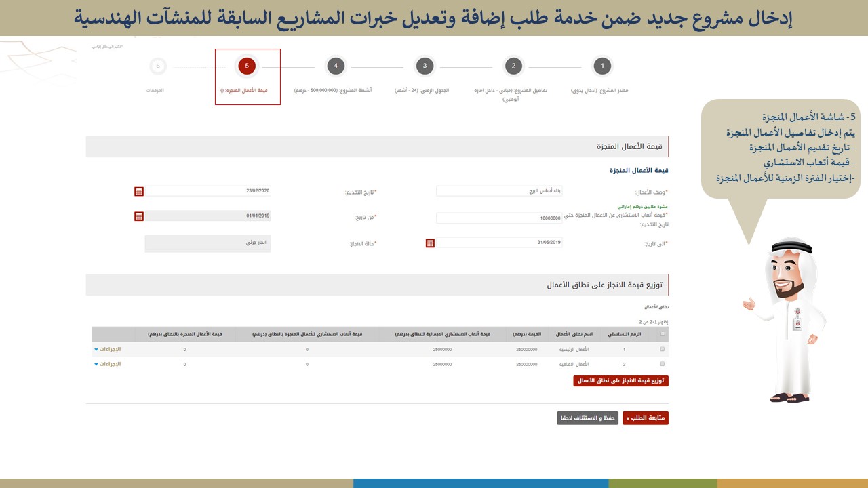Open calendar for submission date 23/02/2020

pos(139,192)
